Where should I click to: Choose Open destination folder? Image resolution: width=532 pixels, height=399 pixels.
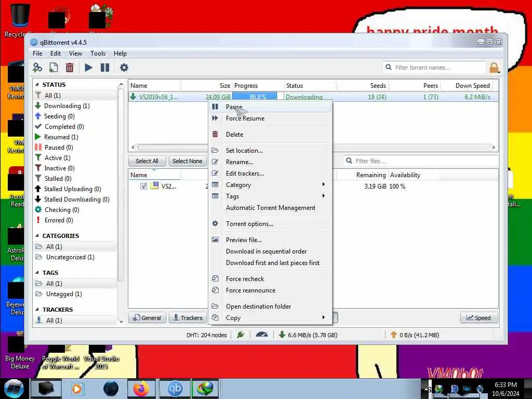[x=270, y=307]
